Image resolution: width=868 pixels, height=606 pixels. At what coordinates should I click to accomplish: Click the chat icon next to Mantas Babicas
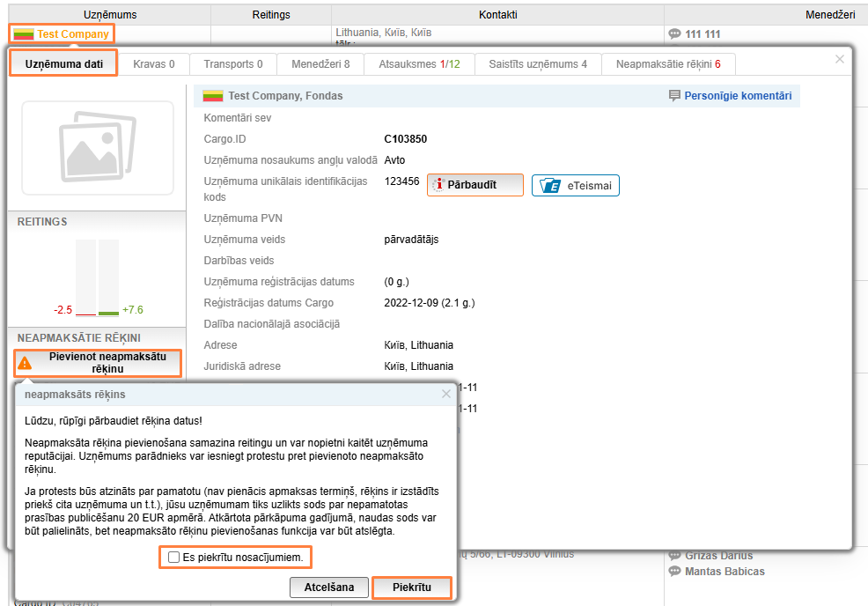click(x=674, y=572)
